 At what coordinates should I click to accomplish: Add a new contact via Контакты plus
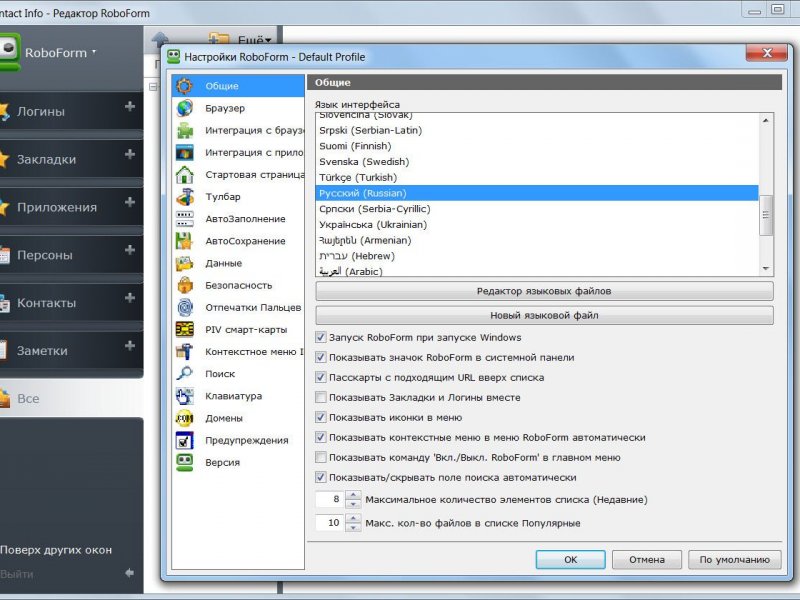130,298
